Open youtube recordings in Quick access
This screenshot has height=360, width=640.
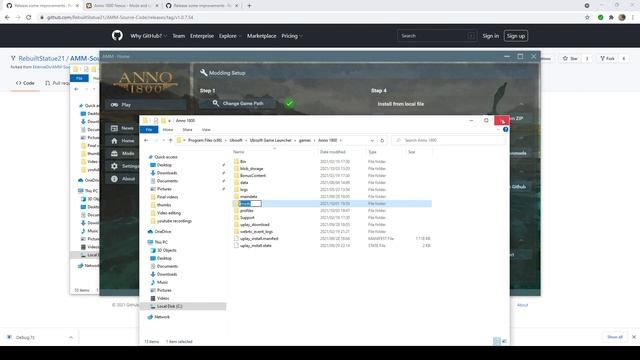point(174,221)
